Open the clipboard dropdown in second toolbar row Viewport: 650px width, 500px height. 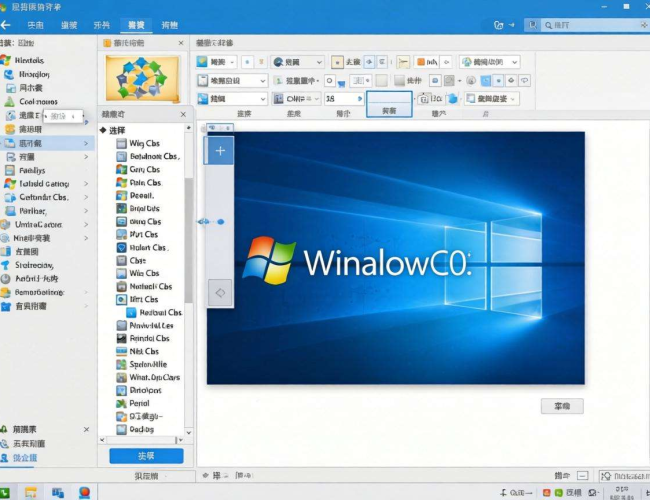click(x=232, y=80)
